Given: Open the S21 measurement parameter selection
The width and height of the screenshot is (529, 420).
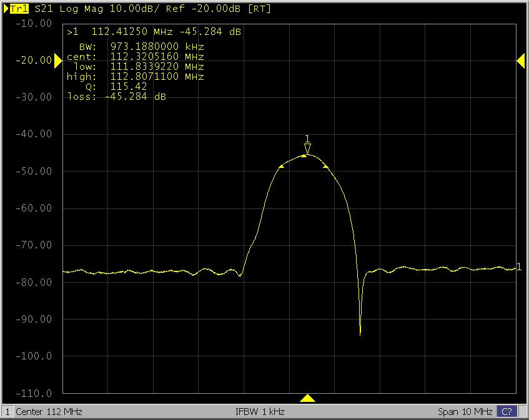Looking at the screenshot, I should click(43, 9).
